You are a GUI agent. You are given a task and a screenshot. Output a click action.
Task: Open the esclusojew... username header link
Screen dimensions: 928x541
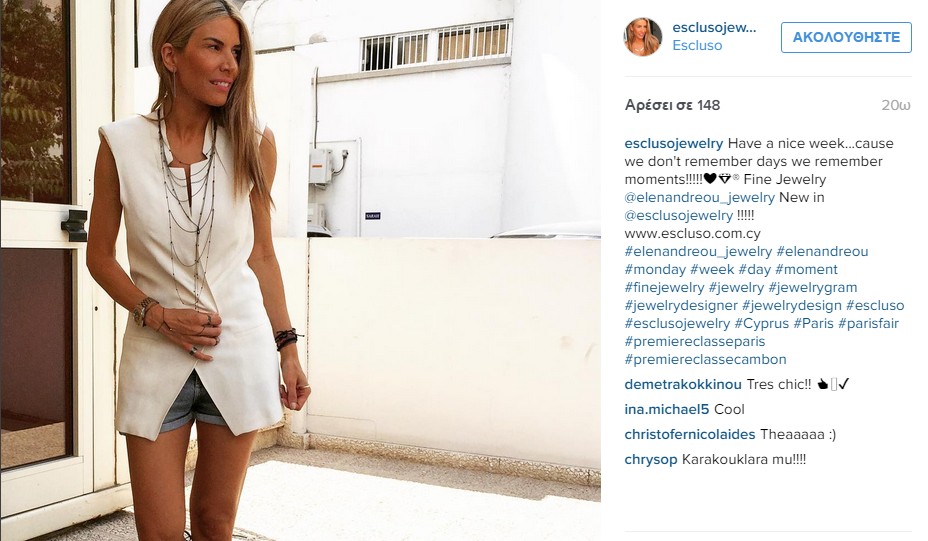pos(714,27)
